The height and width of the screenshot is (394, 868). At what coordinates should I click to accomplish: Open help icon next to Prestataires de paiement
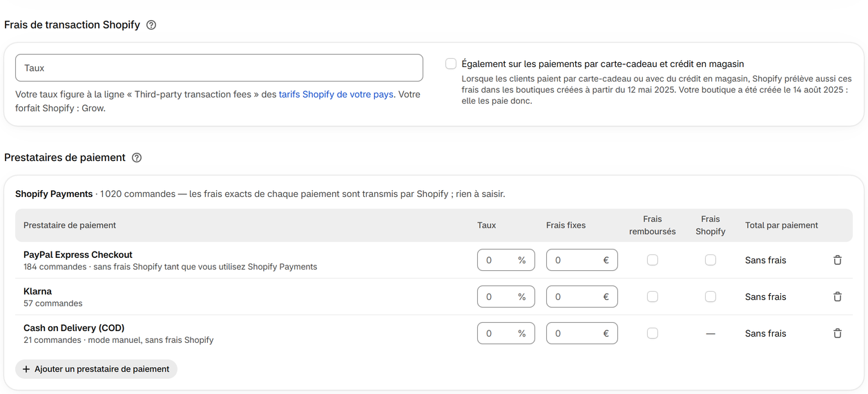pyautogui.click(x=137, y=158)
